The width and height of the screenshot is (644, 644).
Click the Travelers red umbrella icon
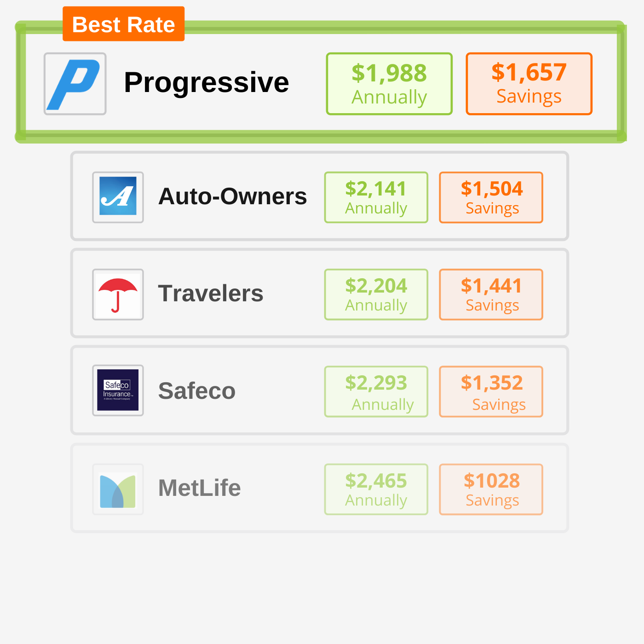click(x=118, y=294)
